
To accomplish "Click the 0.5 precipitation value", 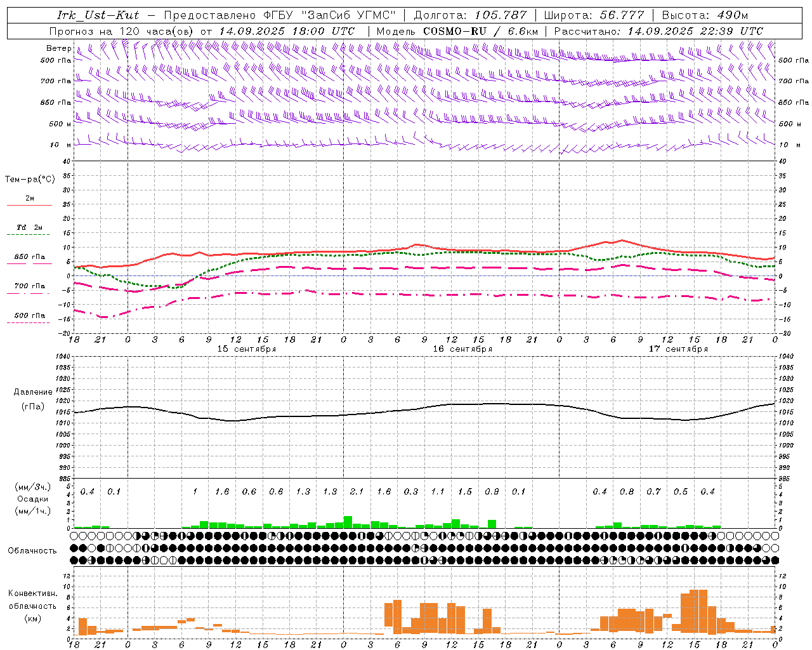I will [681, 492].
